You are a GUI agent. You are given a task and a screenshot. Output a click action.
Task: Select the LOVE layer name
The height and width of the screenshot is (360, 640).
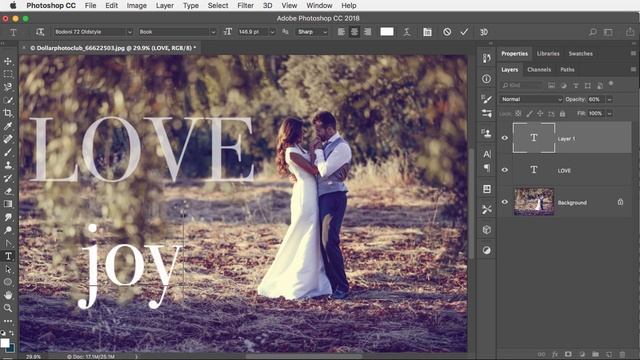564,171
